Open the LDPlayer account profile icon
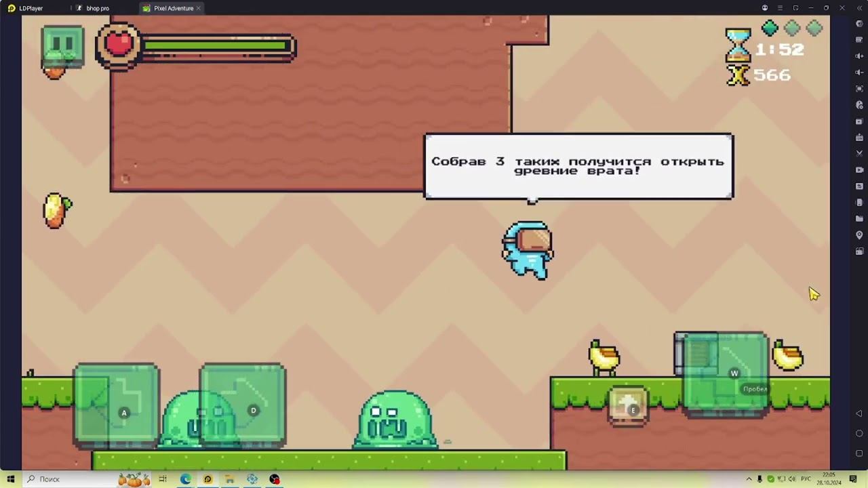This screenshot has width=868, height=488. 765,8
